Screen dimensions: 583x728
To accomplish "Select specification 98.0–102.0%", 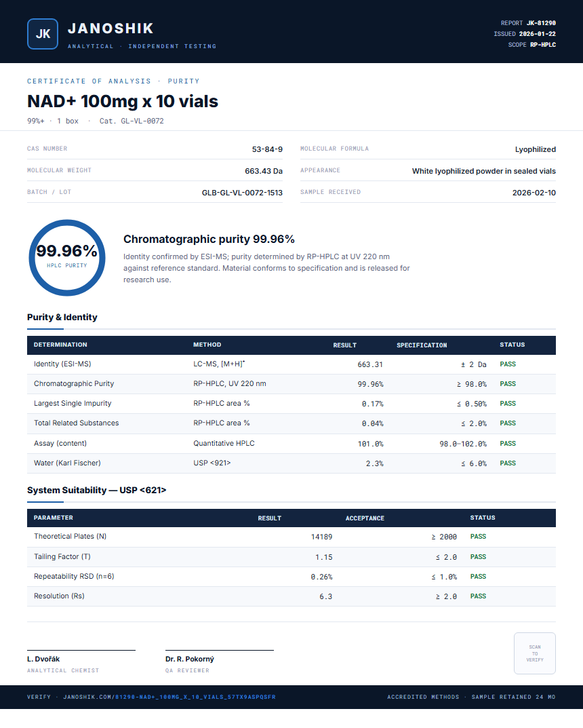I will (x=463, y=444).
